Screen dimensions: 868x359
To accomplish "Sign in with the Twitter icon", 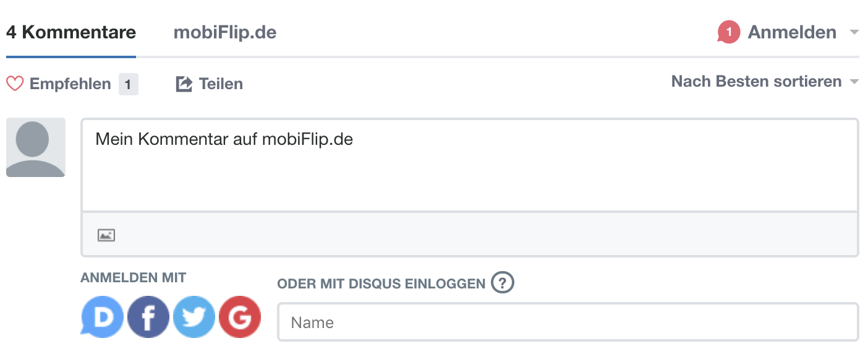I will pyautogui.click(x=194, y=316).
